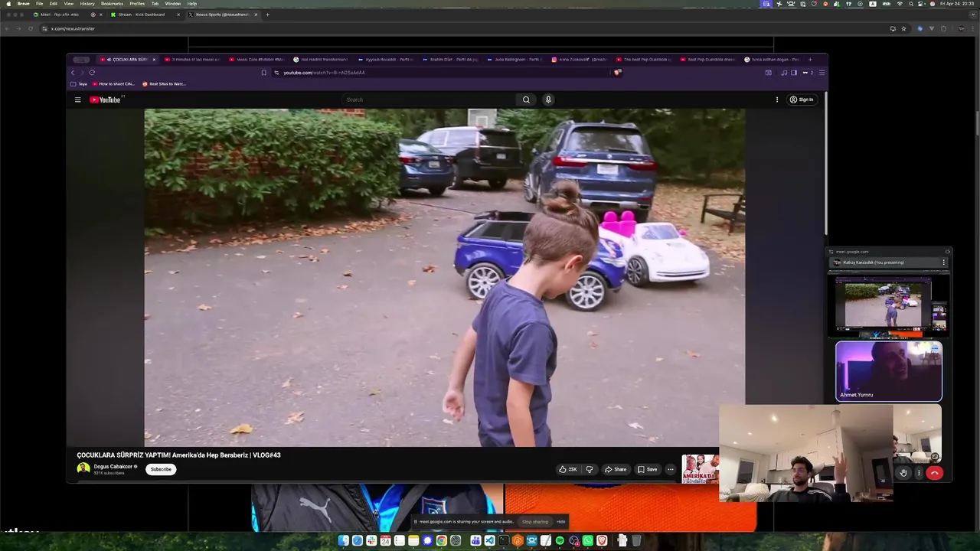Open the Toya bookmarks folder

(79, 84)
